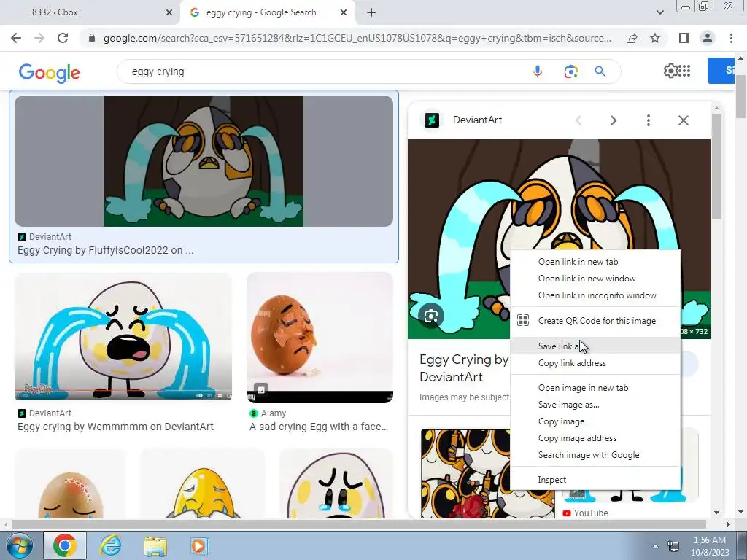Screen dimensions: 747x560
Task: Switch to the 8332 - Cbox tab
Action: click(90, 12)
